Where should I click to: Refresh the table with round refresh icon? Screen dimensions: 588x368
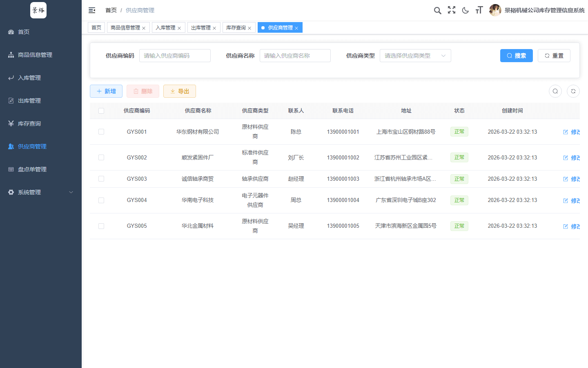[x=573, y=91]
